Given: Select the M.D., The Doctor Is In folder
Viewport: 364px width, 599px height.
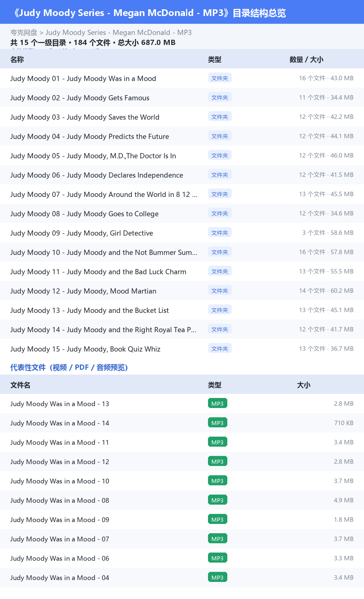Looking at the screenshot, I should (93, 156).
